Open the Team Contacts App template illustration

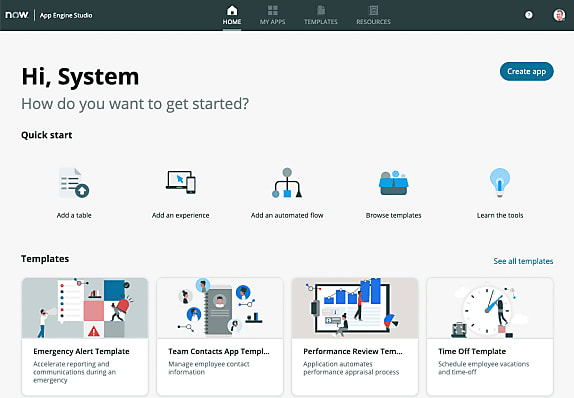(x=220, y=308)
